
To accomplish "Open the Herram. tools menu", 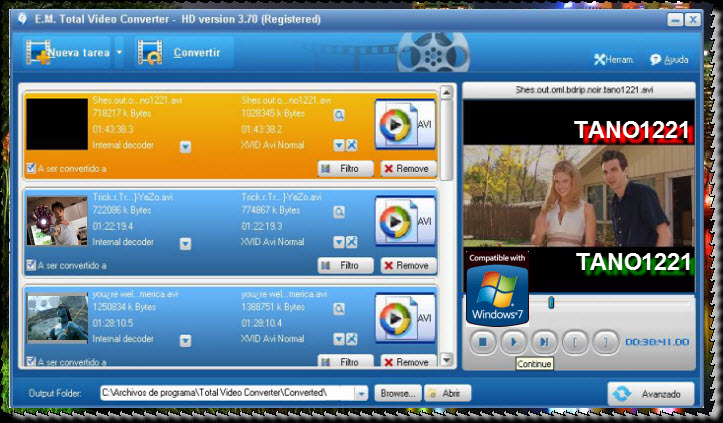I will click(x=614, y=60).
